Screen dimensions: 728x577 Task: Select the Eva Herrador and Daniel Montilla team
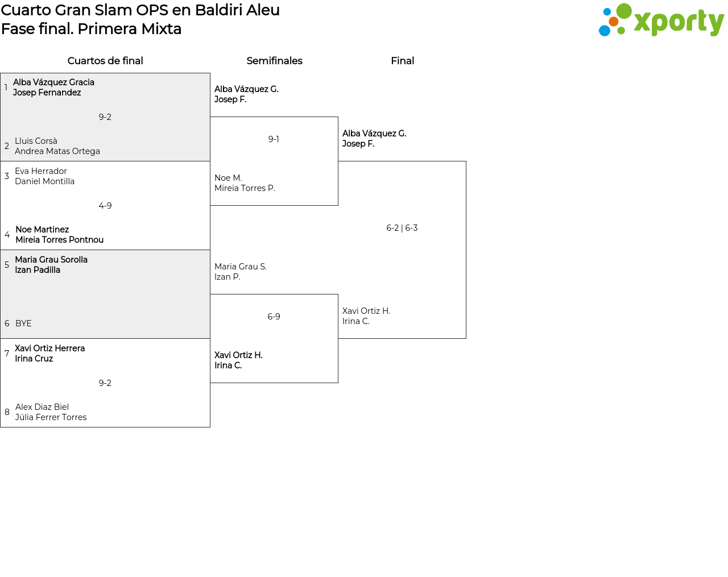point(44,176)
